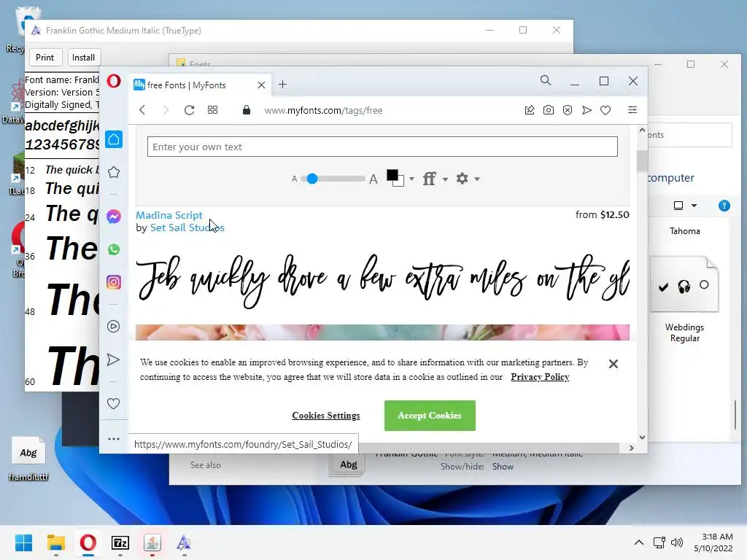
Task: Search tabs with the magnifier icon
Action: click(546, 80)
